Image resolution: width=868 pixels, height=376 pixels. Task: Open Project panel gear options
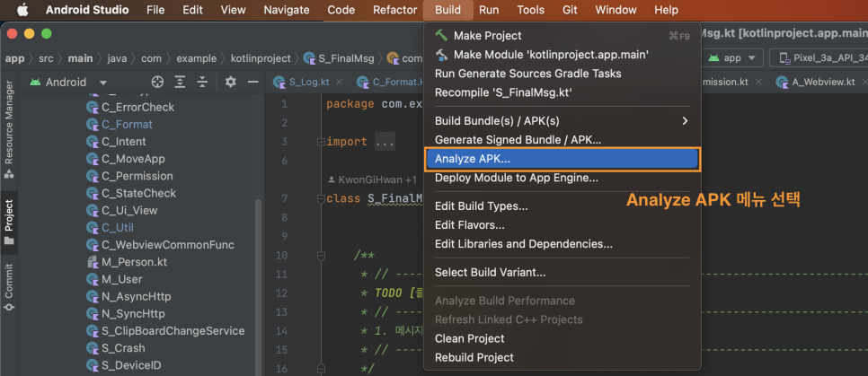(x=230, y=82)
